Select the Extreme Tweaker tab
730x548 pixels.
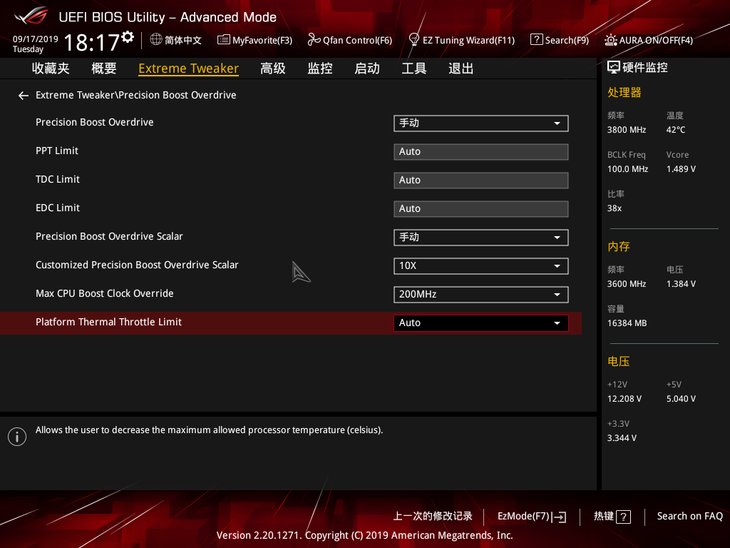pyautogui.click(x=189, y=68)
